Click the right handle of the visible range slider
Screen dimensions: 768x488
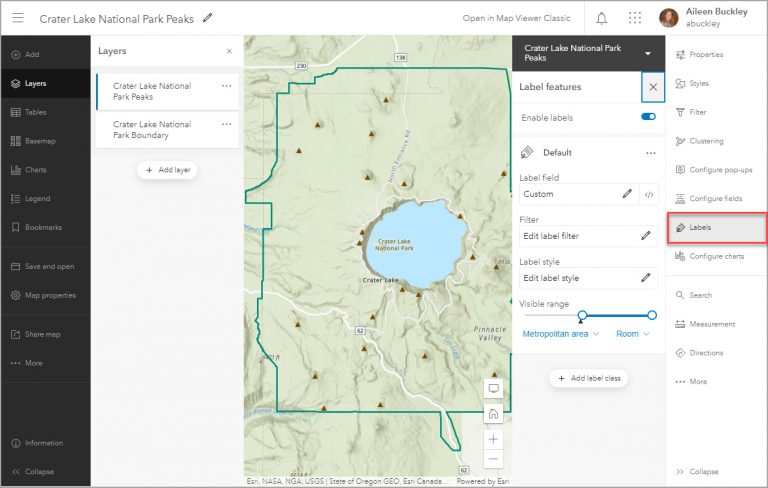(x=652, y=315)
